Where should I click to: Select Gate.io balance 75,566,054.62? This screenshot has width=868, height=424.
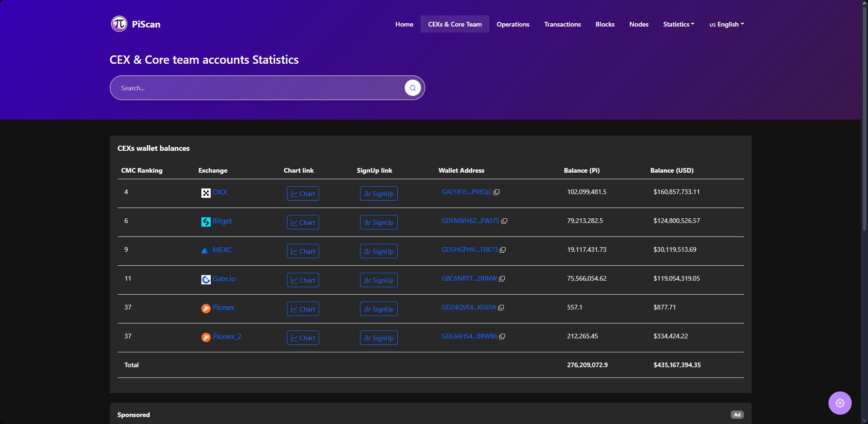tap(587, 279)
